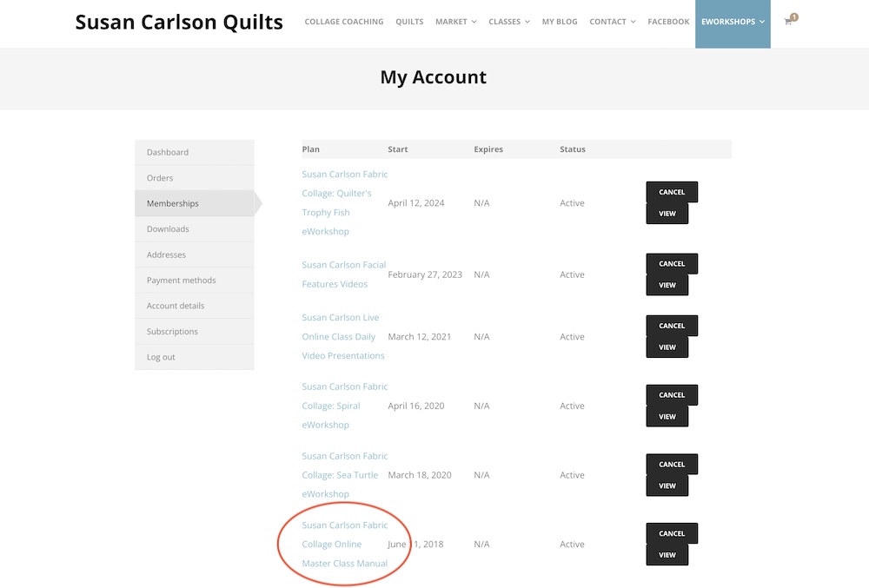The height and width of the screenshot is (588, 869).
Task: Open the Quilts menu item
Action: 409,22
